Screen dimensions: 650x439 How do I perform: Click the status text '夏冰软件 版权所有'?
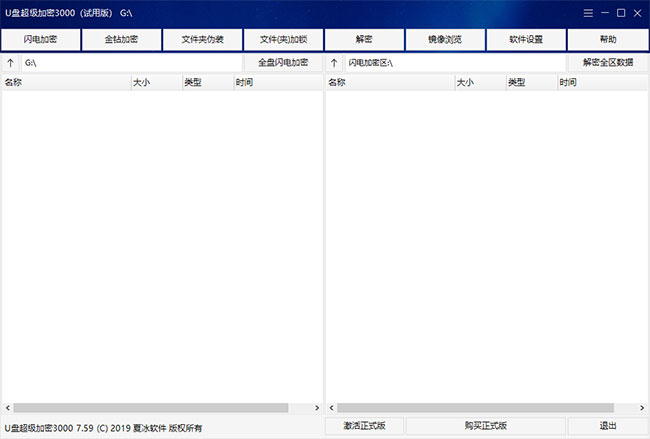click(167, 428)
